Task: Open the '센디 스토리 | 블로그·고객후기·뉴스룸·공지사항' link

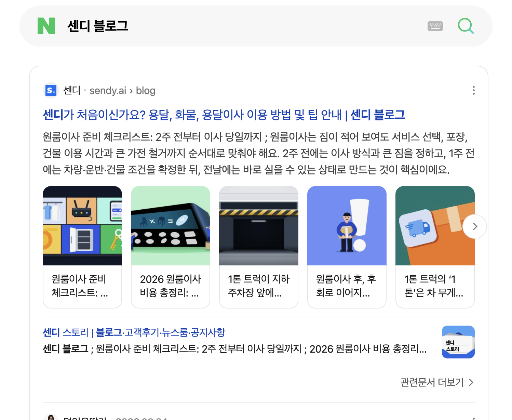Action: [134, 332]
